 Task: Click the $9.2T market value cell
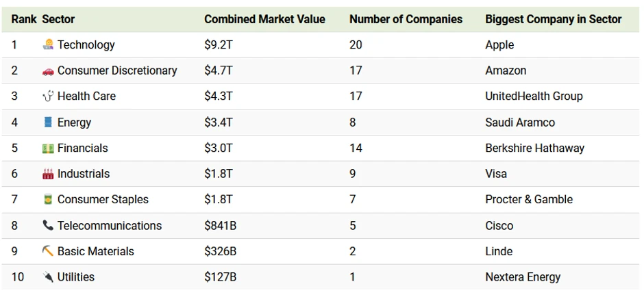(x=219, y=44)
